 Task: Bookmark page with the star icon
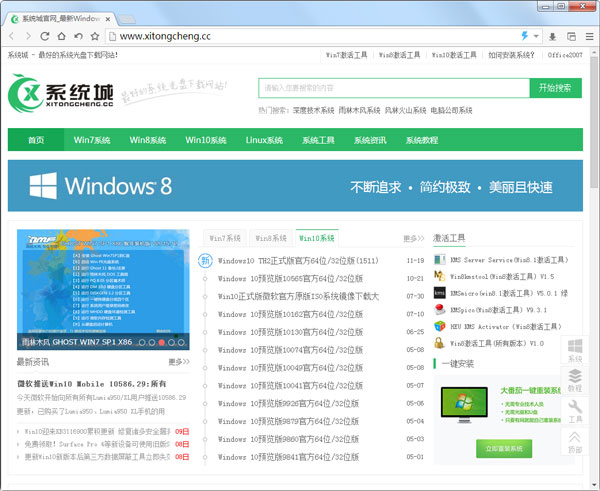click(x=95, y=36)
